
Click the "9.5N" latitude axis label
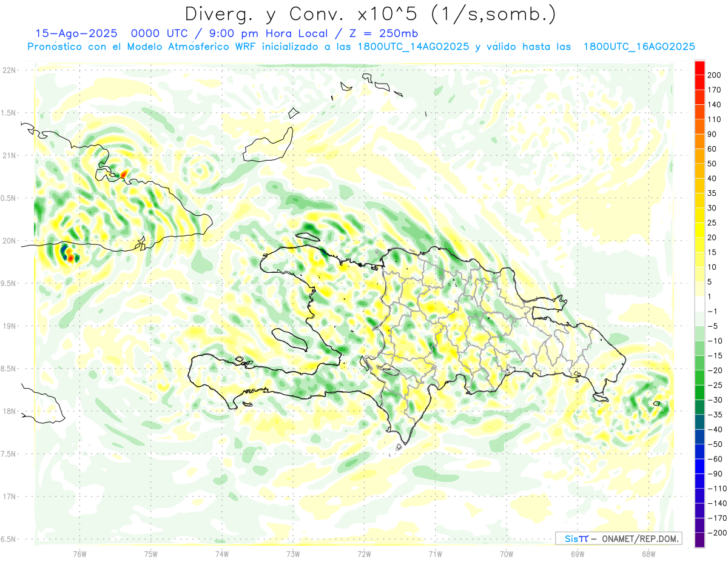pyautogui.click(x=8, y=284)
